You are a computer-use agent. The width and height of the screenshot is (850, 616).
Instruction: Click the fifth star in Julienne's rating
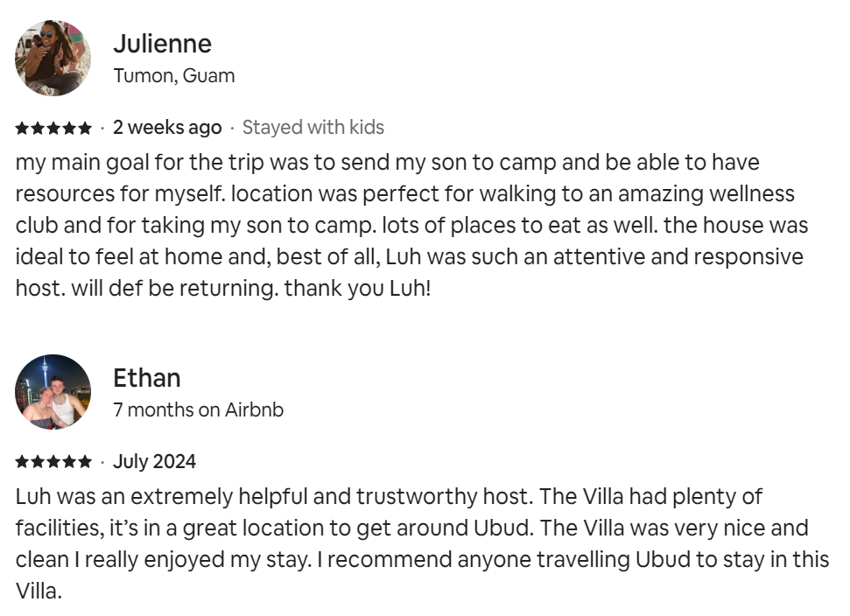(84, 128)
